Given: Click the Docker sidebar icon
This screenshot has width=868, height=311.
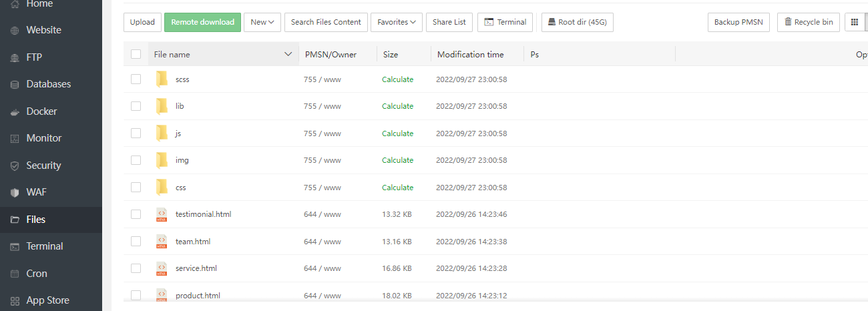Looking at the screenshot, I should (15, 111).
